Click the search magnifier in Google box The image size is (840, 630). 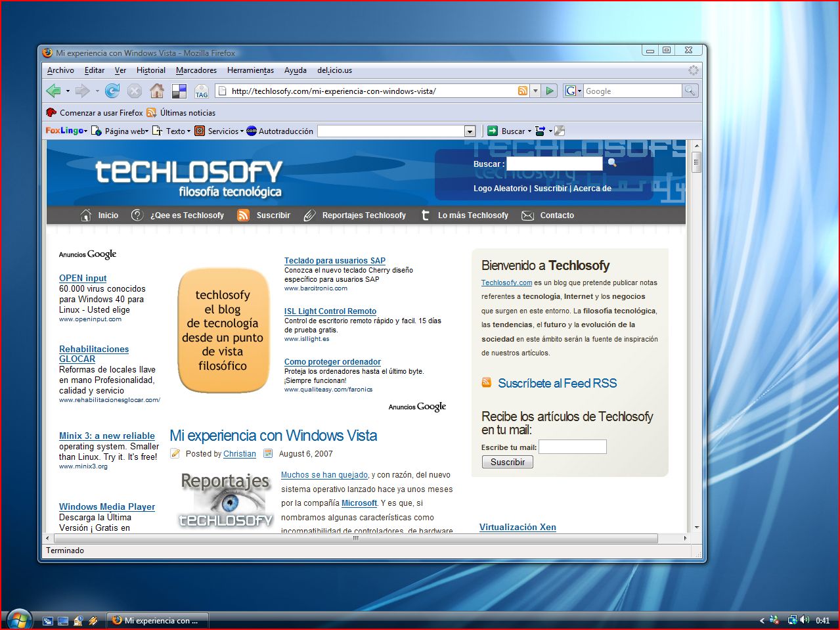tap(690, 91)
